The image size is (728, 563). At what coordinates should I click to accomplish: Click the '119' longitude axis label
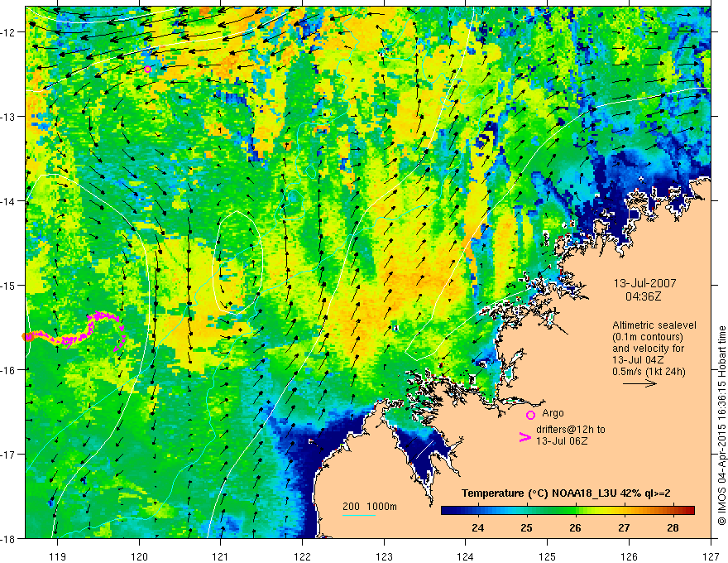coord(58,556)
